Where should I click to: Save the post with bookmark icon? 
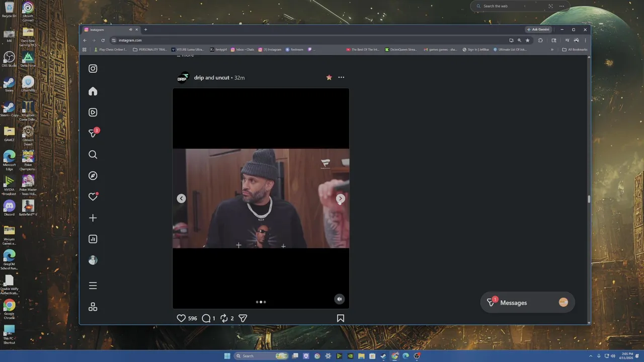[341, 318]
